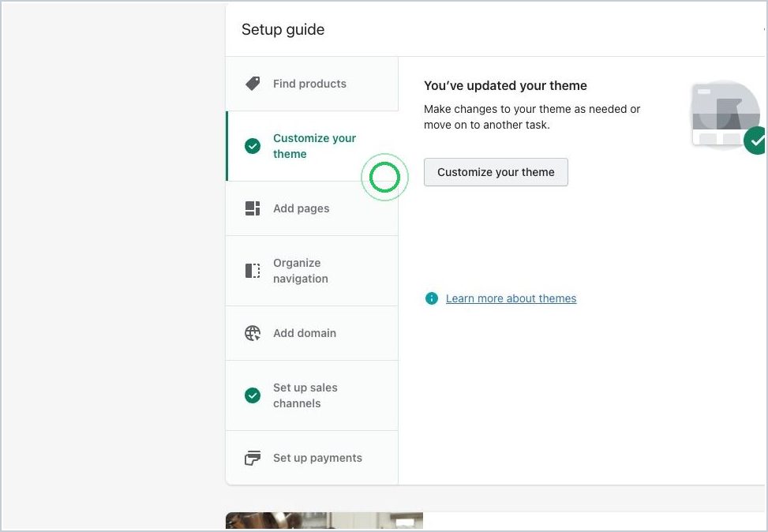Click the page layout icon beside Add pages
This screenshot has width=768, height=532.
(x=253, y=208)
